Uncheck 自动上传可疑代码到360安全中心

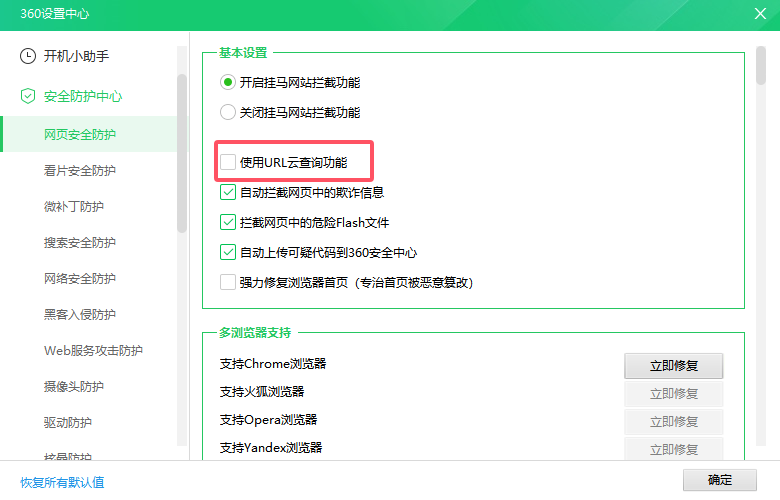pos(228,252)
